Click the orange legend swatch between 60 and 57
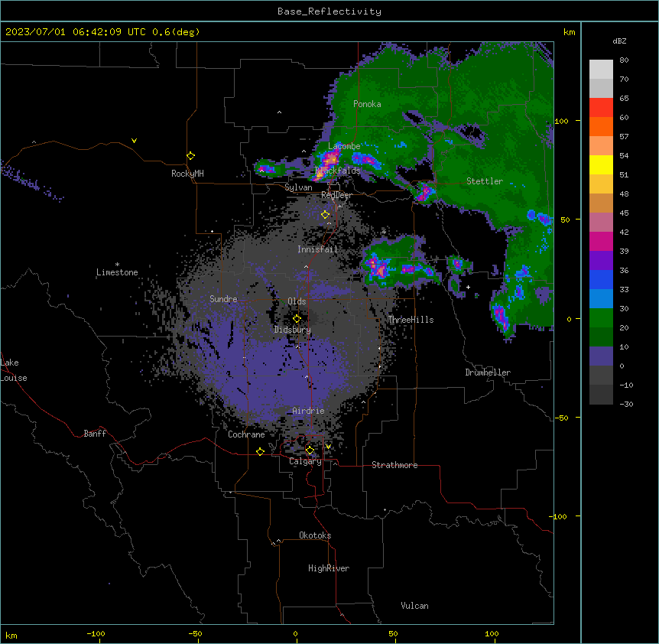 [x=601, y=126]
